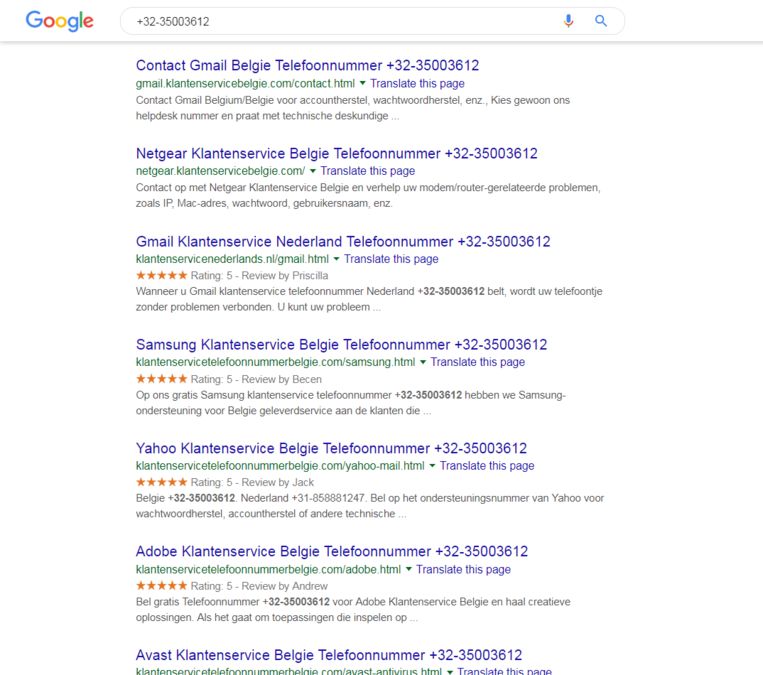Click Translate this page for Contact Gmail result
Viewport: 763px width, 675px height.
pyautogui.click(x=417, y=84)
